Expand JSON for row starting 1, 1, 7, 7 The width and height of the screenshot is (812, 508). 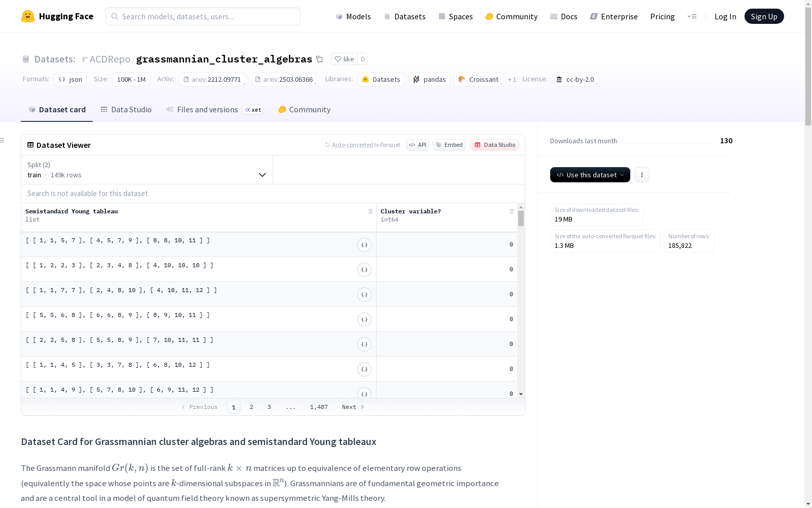[x=364, y=295]
